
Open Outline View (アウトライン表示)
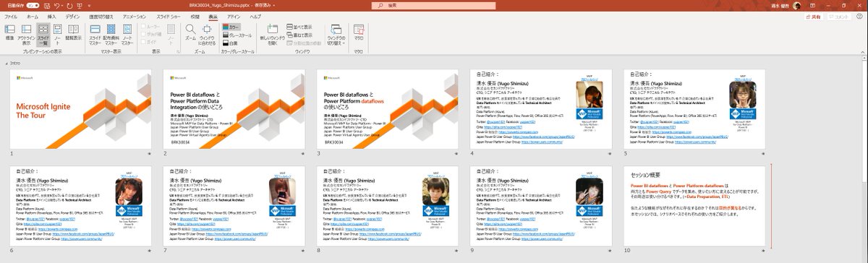27,34
